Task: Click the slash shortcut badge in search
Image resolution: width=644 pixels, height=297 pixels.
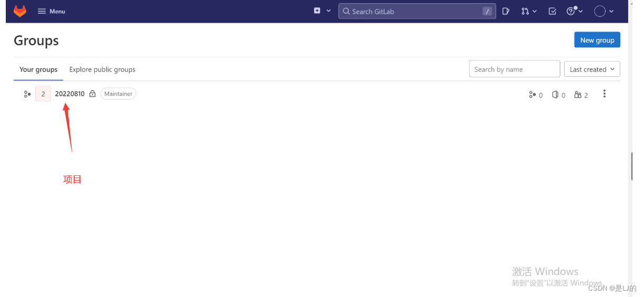Action: tap(488, 11)
